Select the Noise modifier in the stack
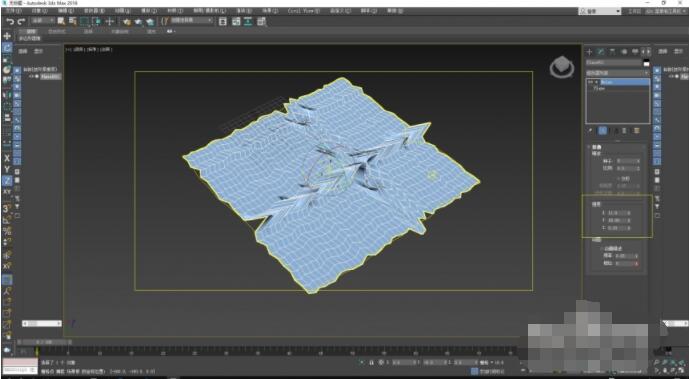Viewport: 689px width, 379px height. coord(624,82)
